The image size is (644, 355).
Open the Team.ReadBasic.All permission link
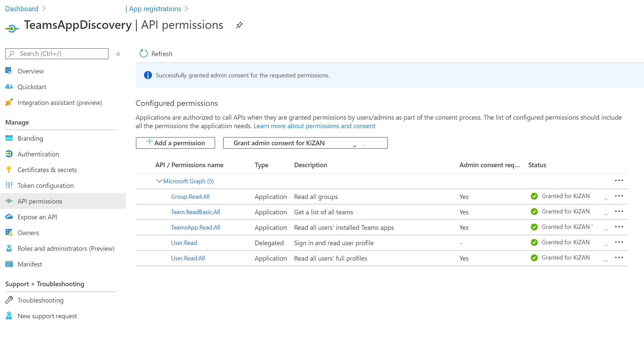point(196,212)
